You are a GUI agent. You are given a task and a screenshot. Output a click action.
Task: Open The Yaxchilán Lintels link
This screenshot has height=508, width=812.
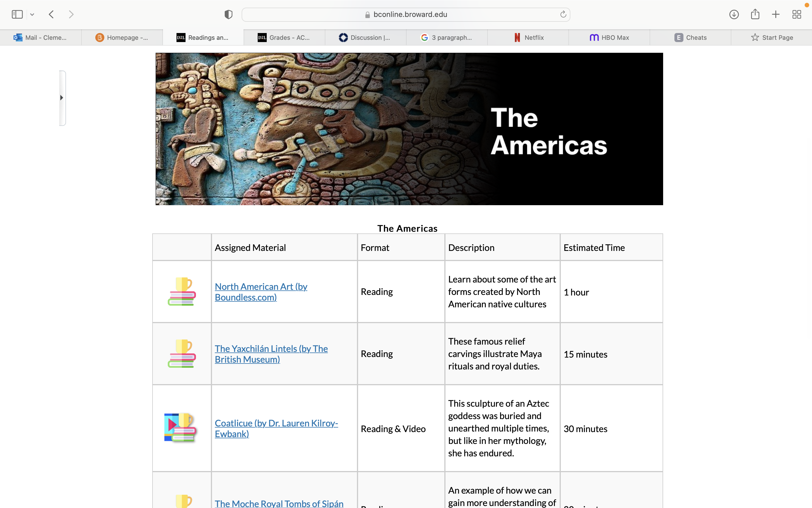coord(271,354)
